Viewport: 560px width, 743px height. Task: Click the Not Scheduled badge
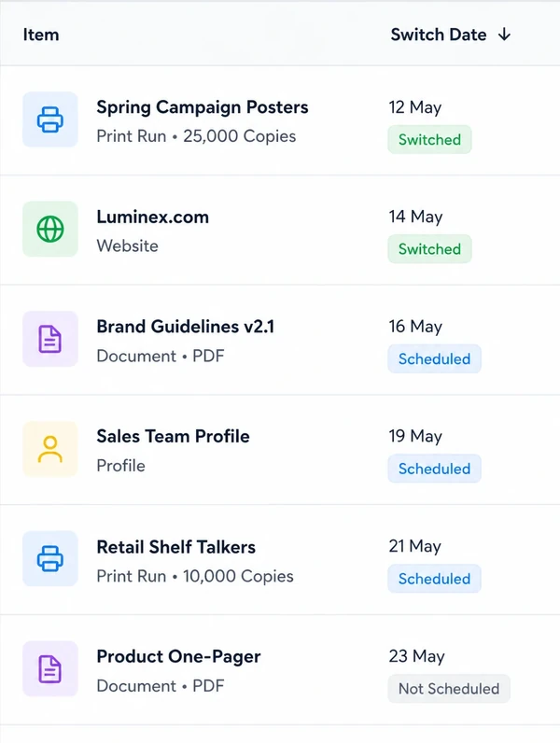[449, 689]
